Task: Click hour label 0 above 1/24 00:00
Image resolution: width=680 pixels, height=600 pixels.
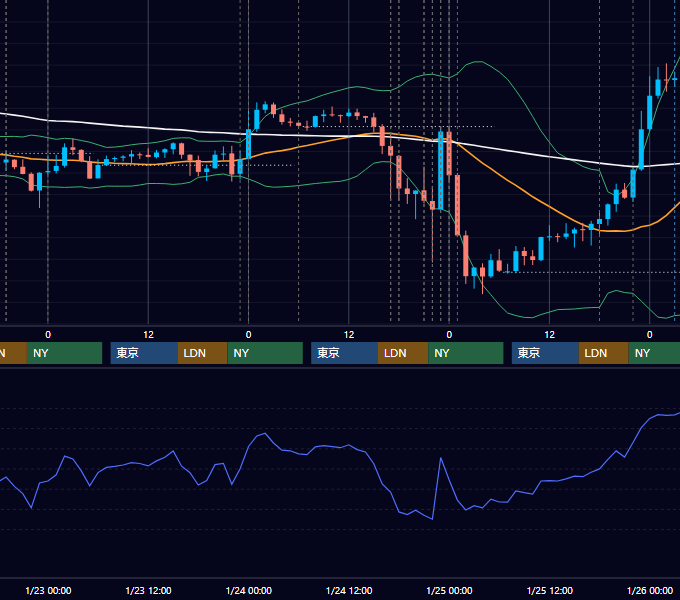Action: tap(248, 335)
